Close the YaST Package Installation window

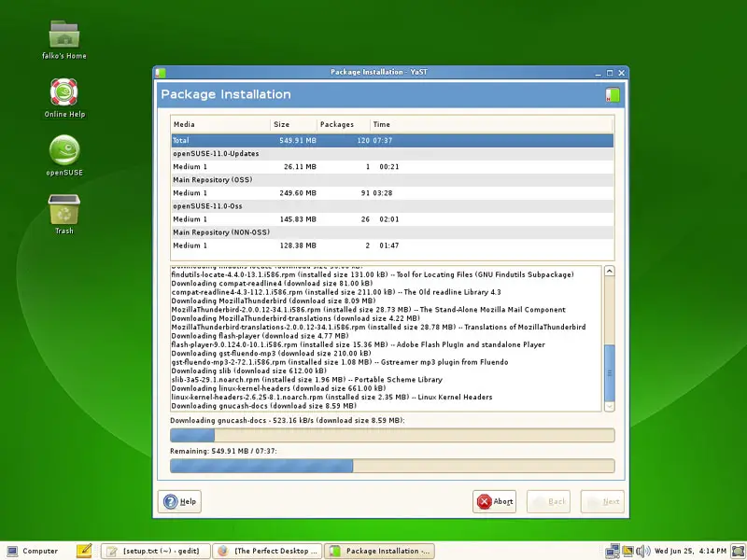click(621, 73)
